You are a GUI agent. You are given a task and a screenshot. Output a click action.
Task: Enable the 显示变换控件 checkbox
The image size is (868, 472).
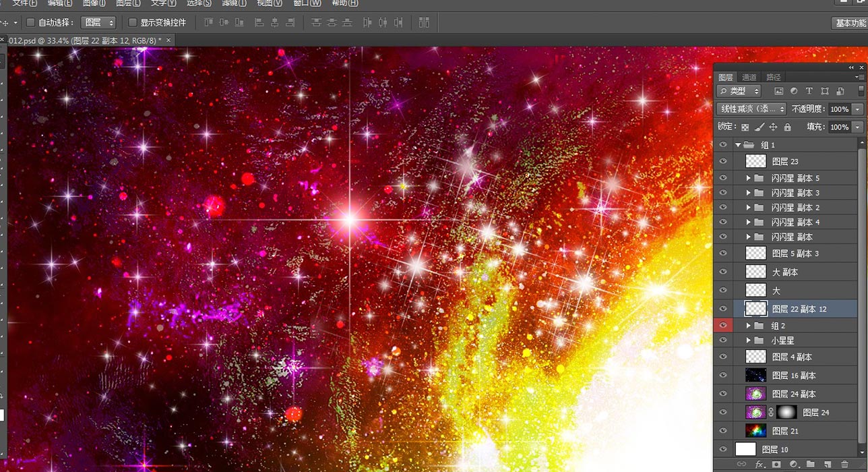click(x=132, y=22)
